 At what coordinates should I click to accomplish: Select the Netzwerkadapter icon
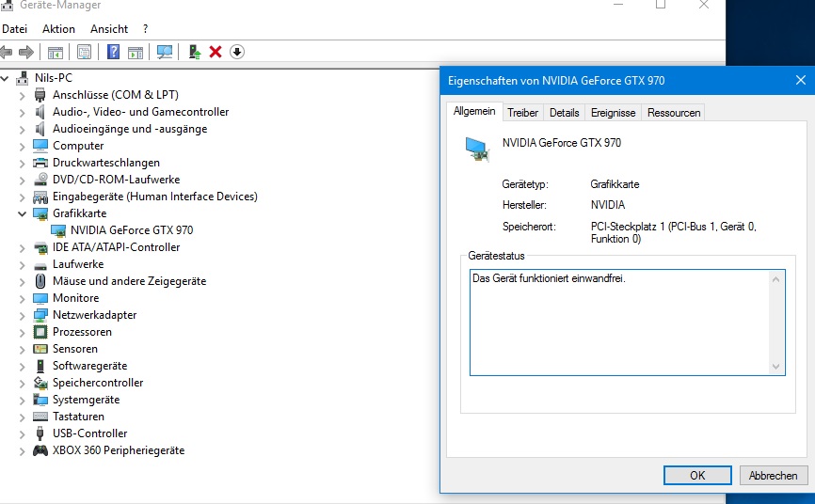point(40,315)
